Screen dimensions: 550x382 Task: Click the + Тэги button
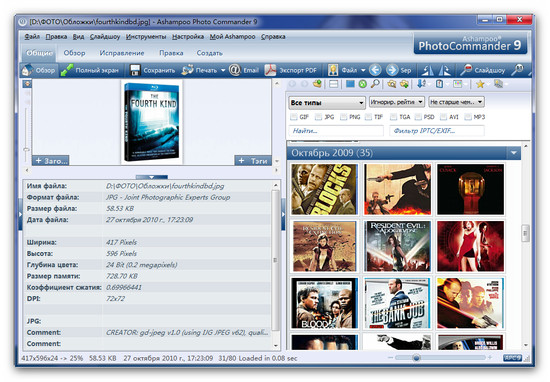pos(253,161)
